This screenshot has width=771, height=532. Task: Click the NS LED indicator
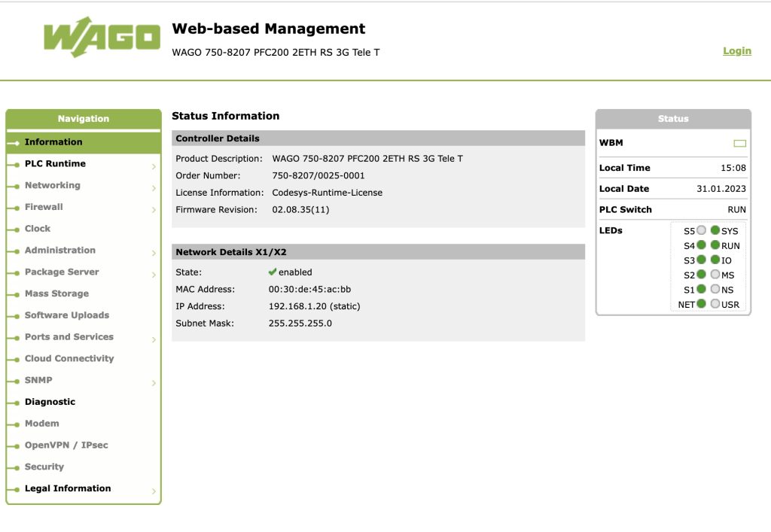click(715, 290)
